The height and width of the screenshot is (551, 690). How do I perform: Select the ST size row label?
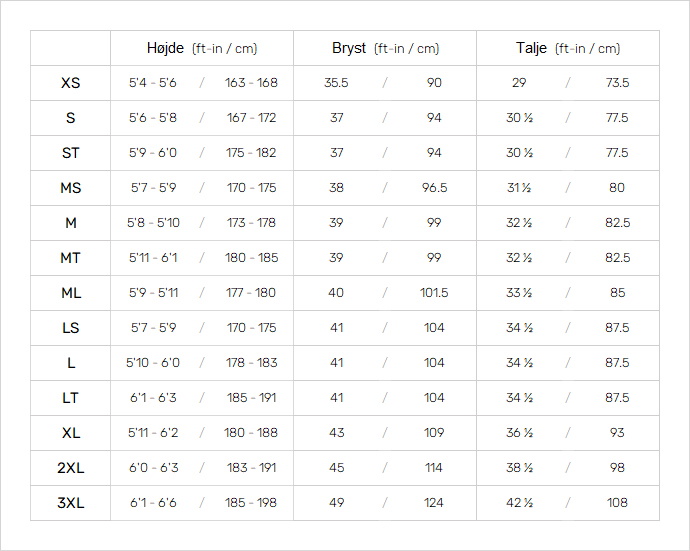click(x=70, y=153)
